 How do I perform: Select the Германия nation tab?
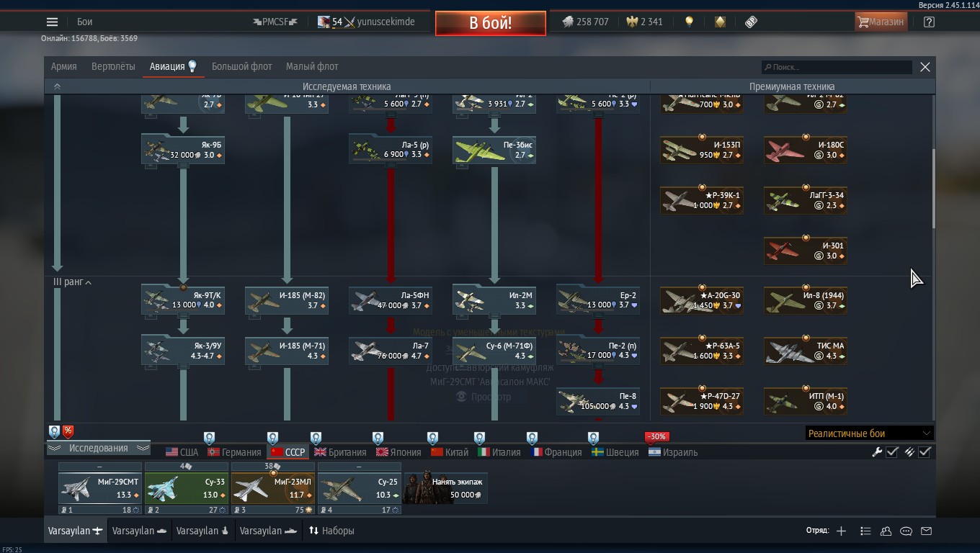[x=234, y=452]
